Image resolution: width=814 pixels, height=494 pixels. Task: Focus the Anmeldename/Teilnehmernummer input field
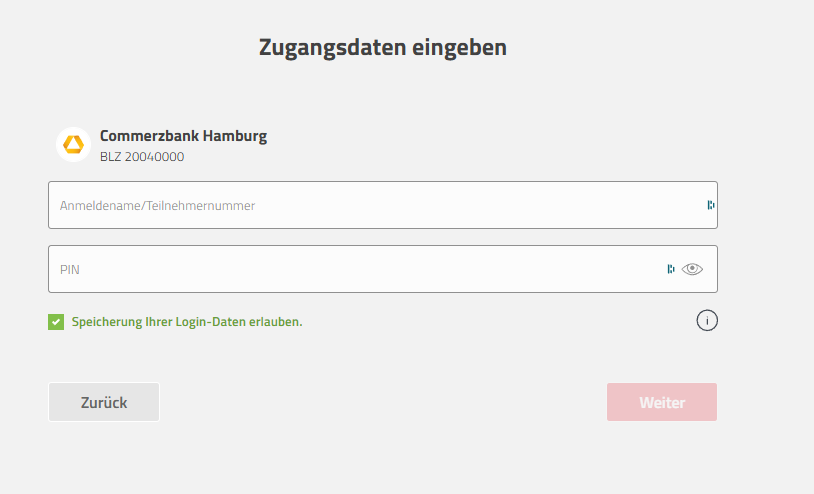(x=383, y=205)
